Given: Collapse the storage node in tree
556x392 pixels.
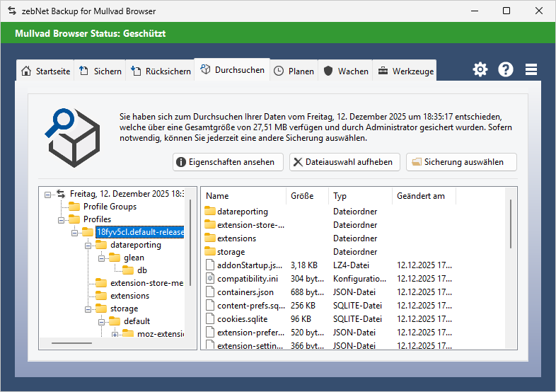Looking at the screenshot, I should click(x=89, y=309).
